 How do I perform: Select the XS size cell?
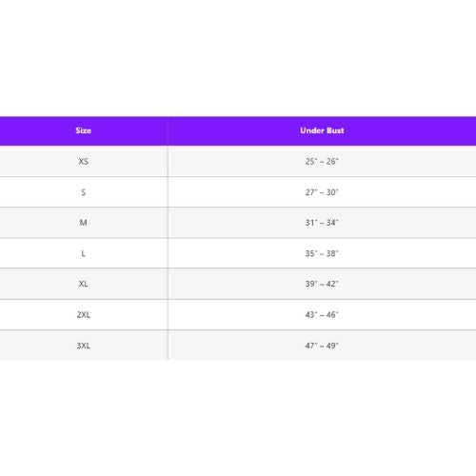84,161
